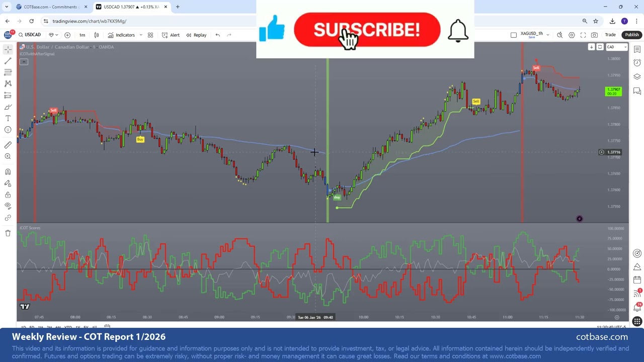Open the layout setup square icon
Image resolution: width=644 pixels, height=362 pixels.
(513, 35)
